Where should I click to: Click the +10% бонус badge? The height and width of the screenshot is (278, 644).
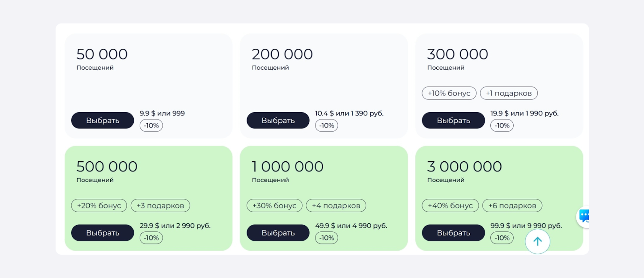[x=449, y=93]
